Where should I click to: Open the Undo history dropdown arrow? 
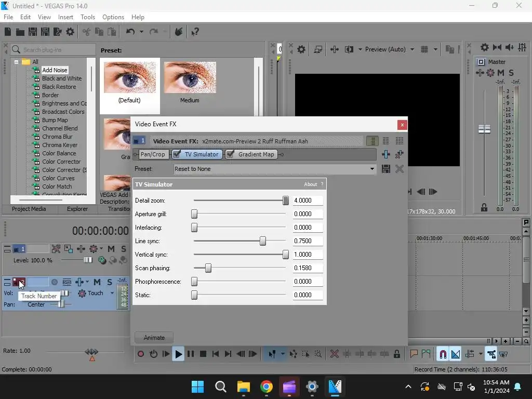(x=141, y=32)
